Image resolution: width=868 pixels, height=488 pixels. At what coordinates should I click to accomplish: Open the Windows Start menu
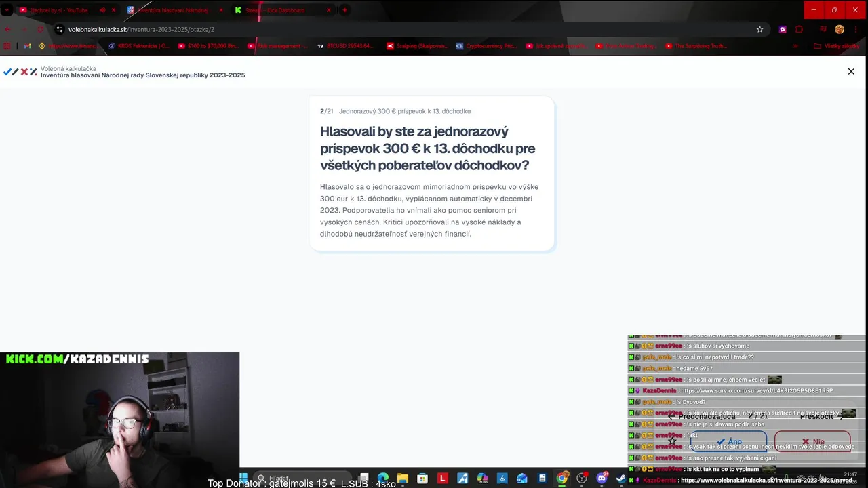[243, 478]
